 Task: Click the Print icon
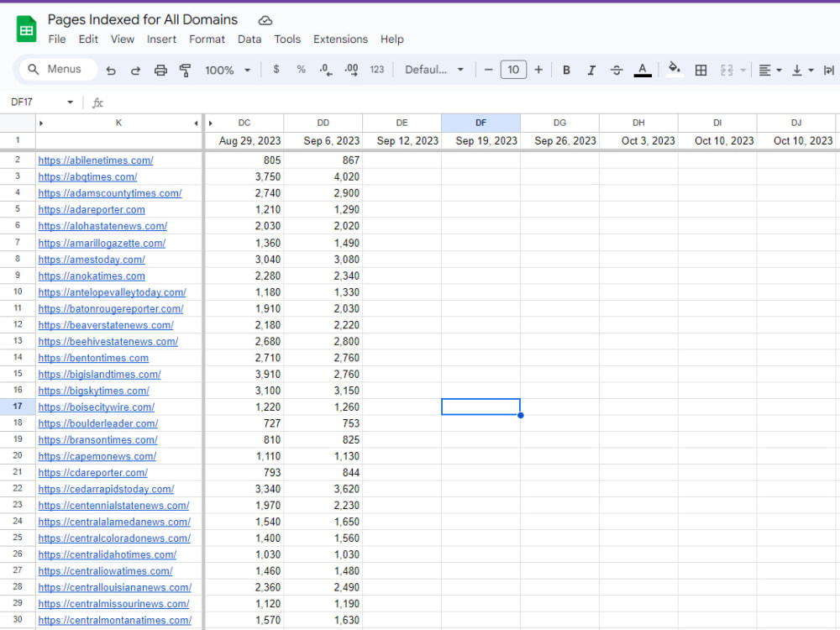[160, 70]
